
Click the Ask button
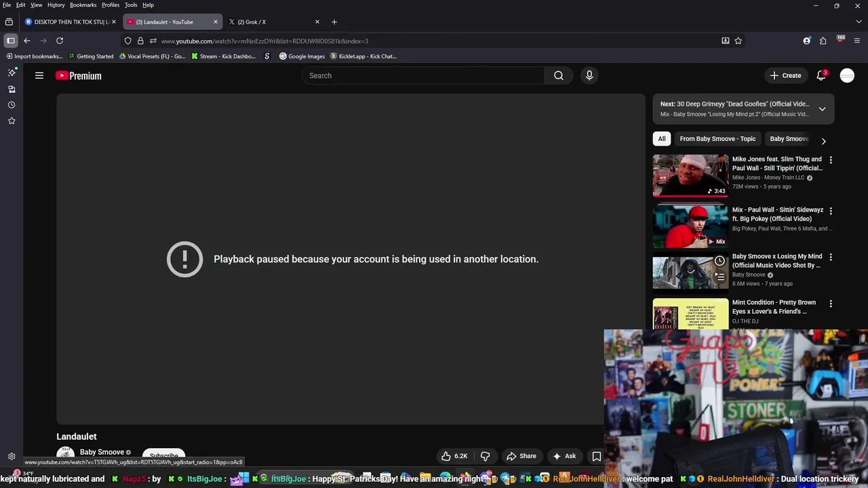(564, 456)
